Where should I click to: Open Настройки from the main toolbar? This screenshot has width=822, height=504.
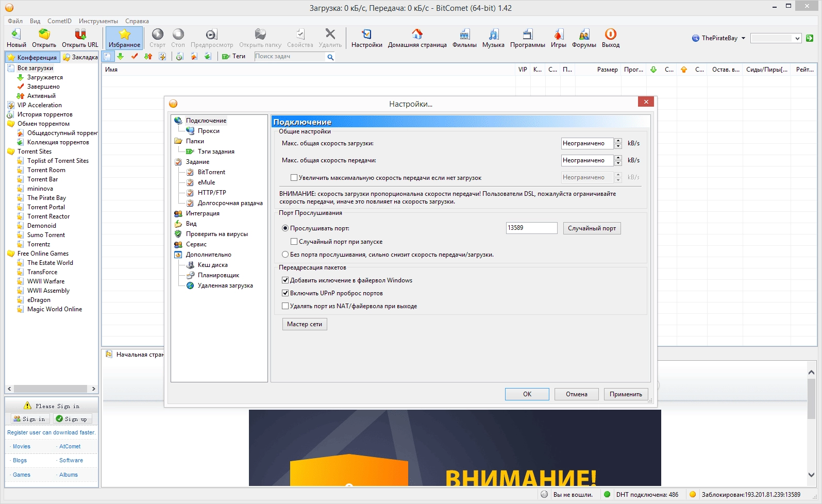366,38
